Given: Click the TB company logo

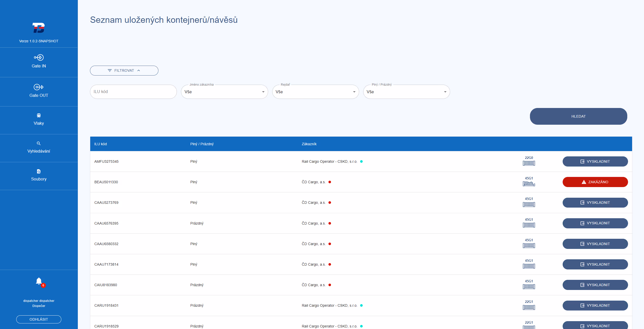Looking at the screenshot, I should [39, 28].
